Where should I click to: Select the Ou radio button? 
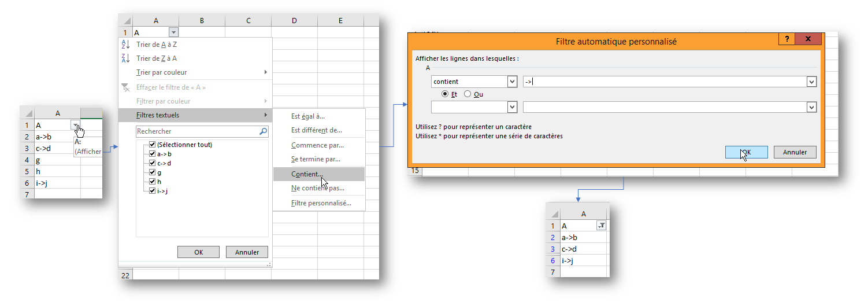click(468, 94)
